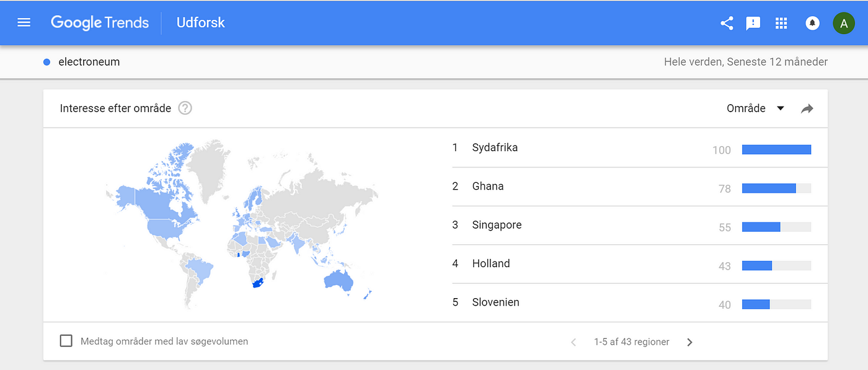Click Australia on the world map
The image size is (868, 370).
339,281
